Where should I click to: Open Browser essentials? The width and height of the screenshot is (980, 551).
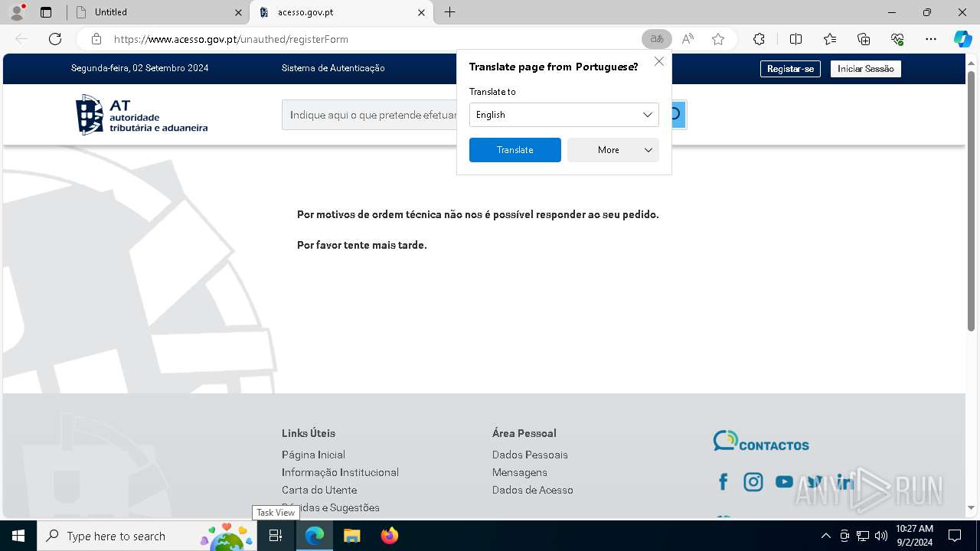[897, 39]
